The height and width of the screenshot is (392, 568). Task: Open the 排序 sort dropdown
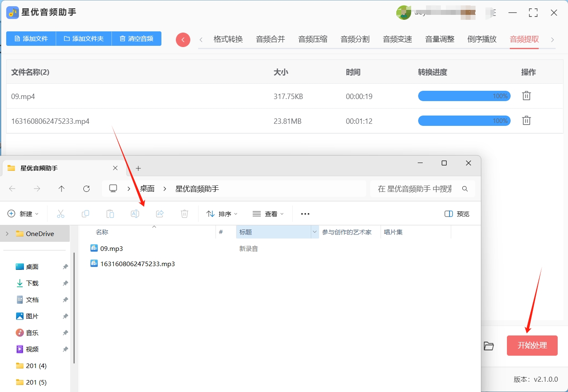point(222,214)
